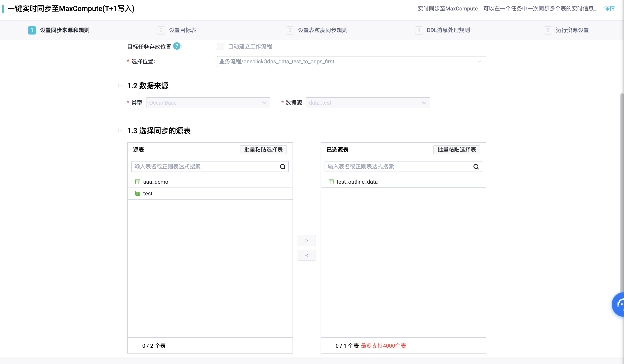
Task: Click table icon beside test
Action: 138,193
